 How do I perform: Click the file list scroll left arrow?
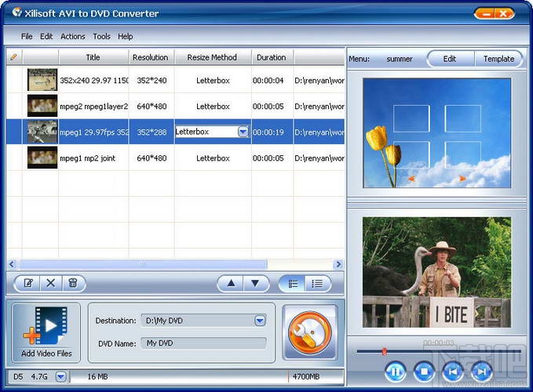pyautogui.click(x=12, y=263)
